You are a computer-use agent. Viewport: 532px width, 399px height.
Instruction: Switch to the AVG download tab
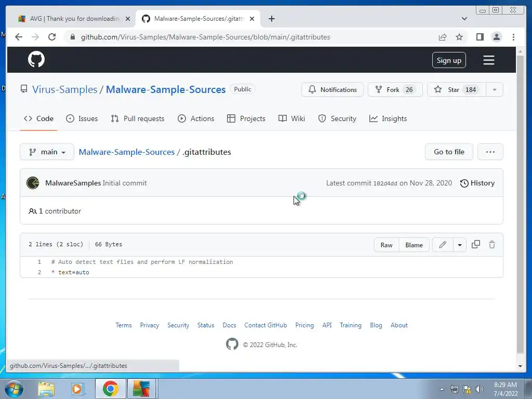[x=74, y=19]
